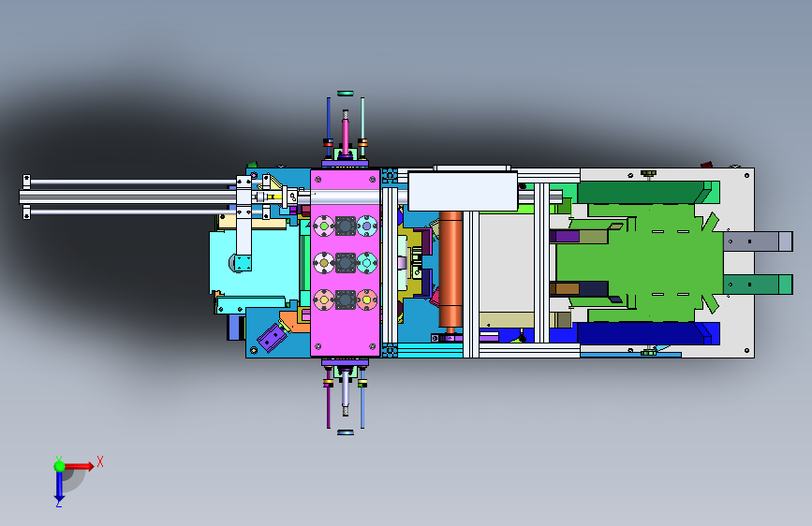
Task: Select the orange cylinder roller
Action: 450,270
